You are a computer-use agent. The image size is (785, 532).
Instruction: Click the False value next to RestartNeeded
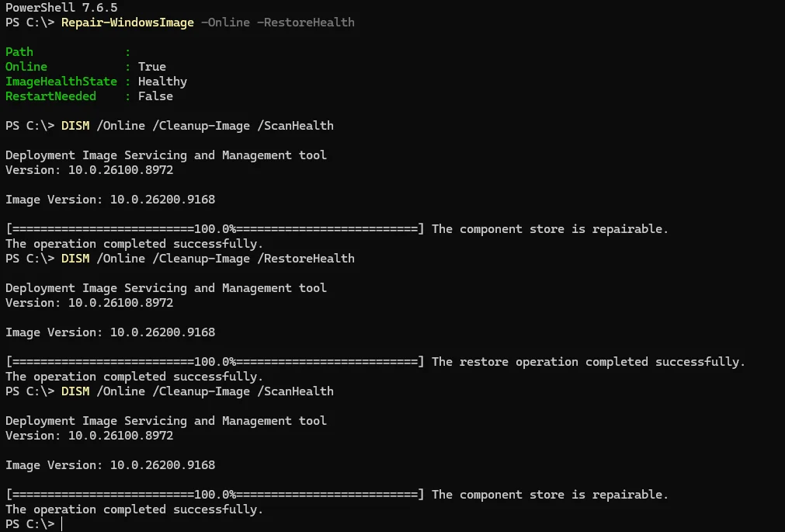155,96
